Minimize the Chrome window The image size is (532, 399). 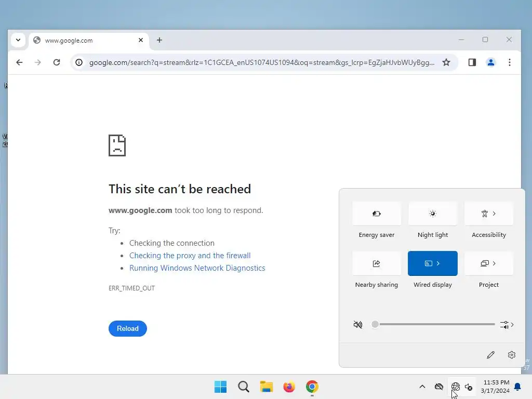pos(461,39)
